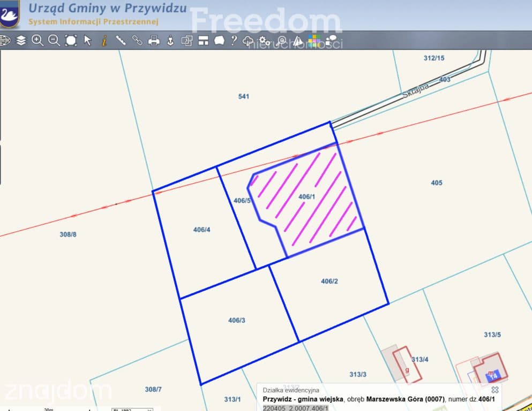This screenshot has width=532, height=411.
Task: Click the parcel identifier 220405_2.0007.406/1
Action: pyautogui.click(x=296, y=408)
